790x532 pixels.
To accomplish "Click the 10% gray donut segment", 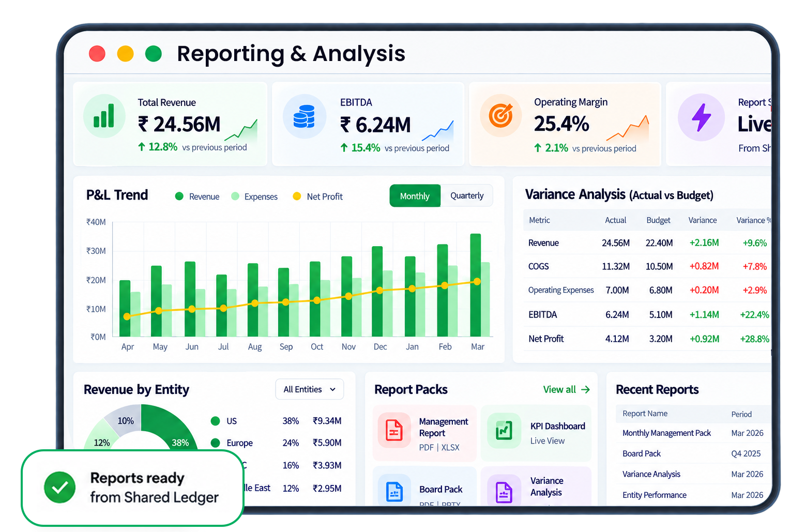I will 125,420.
